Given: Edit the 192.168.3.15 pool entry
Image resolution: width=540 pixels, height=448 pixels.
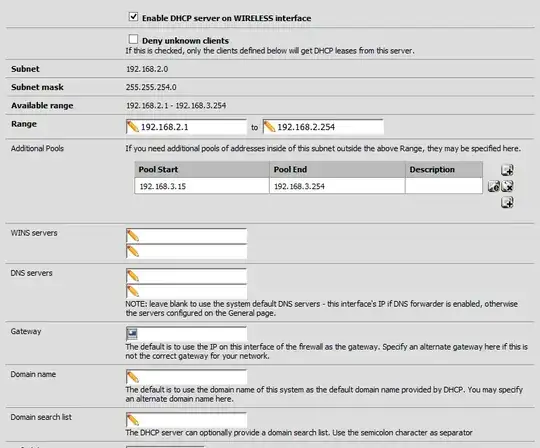Looking at the screenshot, I should point(494,186).
